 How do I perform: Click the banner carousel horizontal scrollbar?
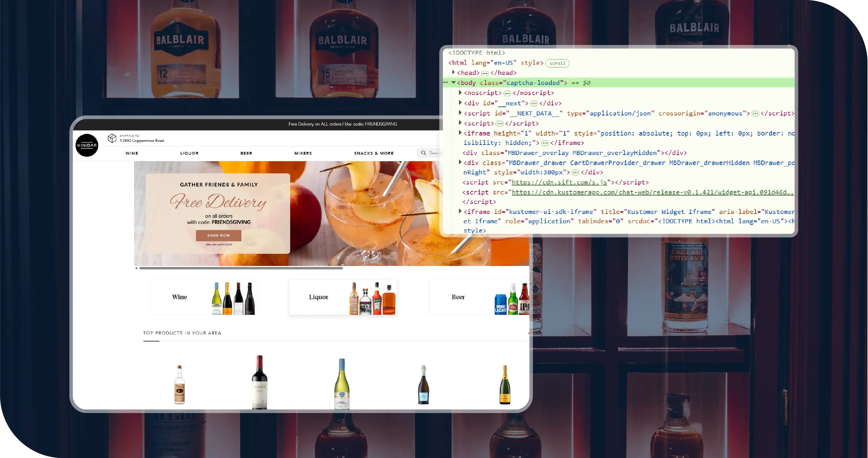[241, 268]
